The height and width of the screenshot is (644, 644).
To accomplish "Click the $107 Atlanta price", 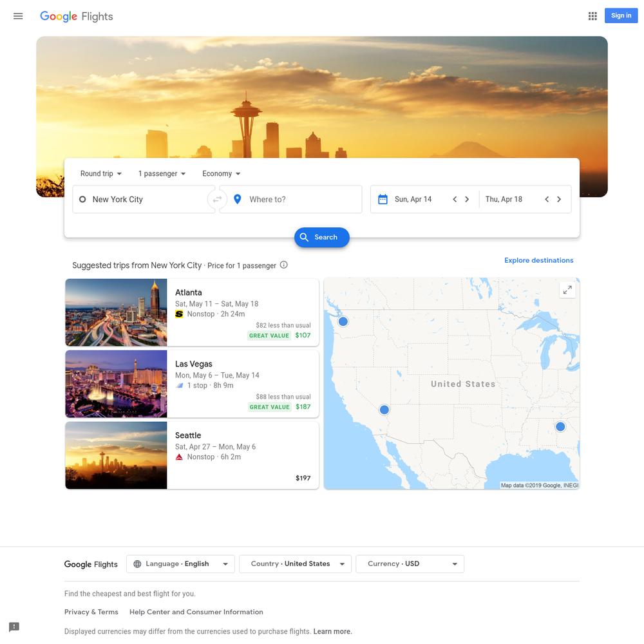I will coord(303,335).
